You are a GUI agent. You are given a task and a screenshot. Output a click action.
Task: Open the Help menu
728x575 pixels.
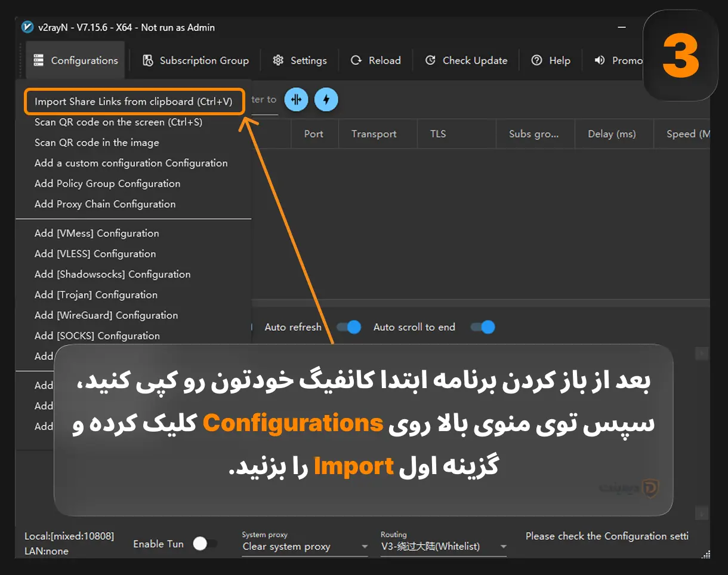(x=551, y=60)
